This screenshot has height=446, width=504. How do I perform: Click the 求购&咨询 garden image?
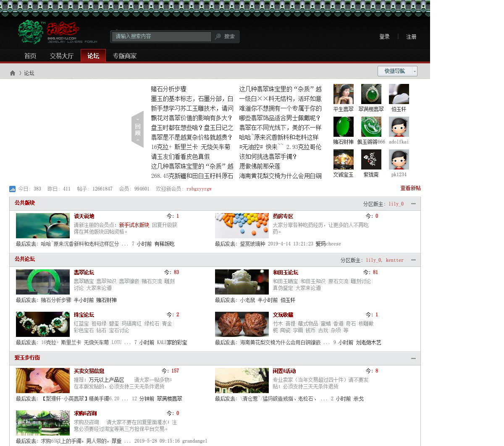[43, 423]
